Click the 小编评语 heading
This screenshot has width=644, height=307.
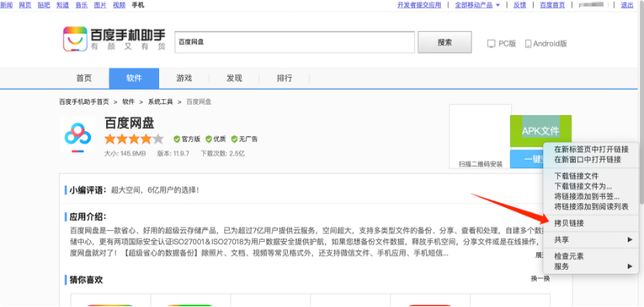[x=88, y=191]
